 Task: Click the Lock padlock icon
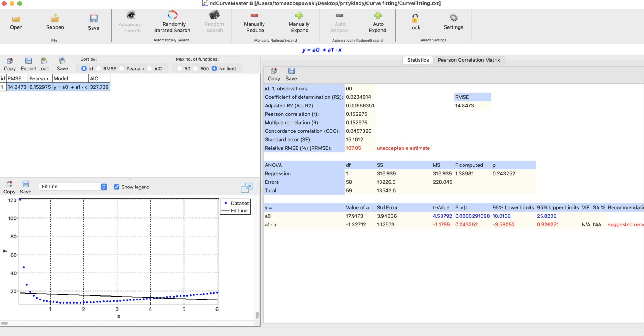(x=415, y=19)
